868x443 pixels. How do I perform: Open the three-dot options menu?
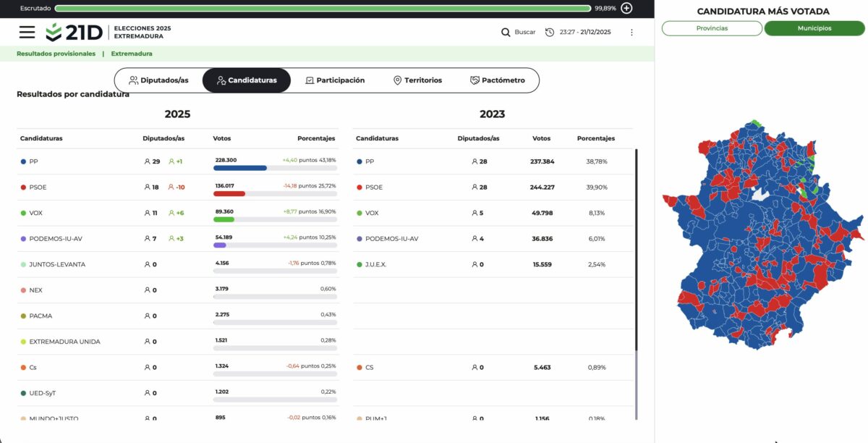click(x=631, y=32)
